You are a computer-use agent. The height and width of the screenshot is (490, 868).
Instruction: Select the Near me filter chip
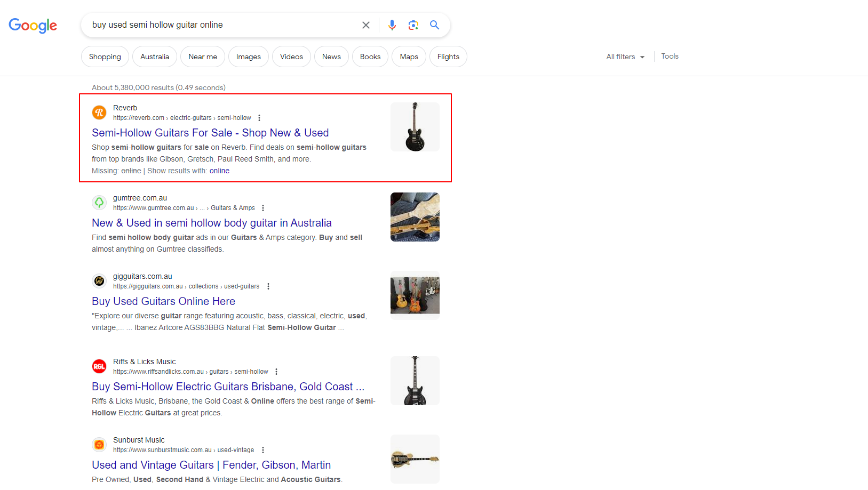[x=203, y=57]
